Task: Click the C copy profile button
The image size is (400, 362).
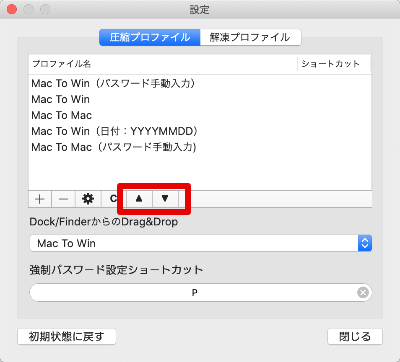Action: 113,199
